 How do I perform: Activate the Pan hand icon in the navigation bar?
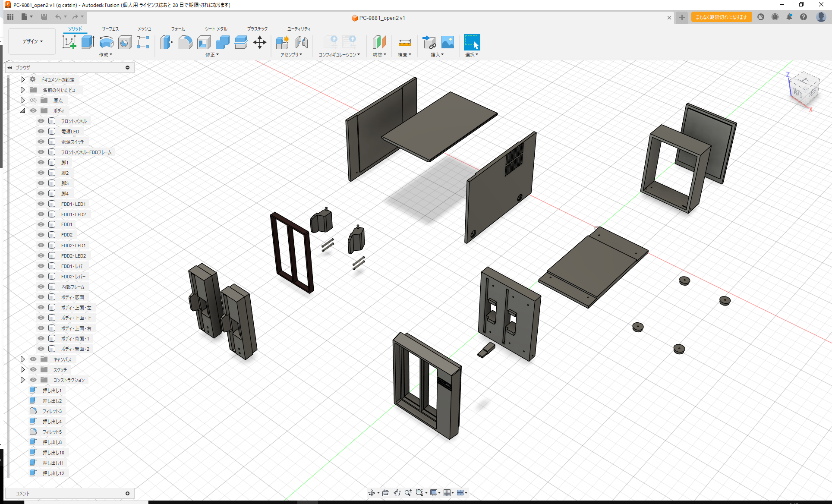pos(397,492)
